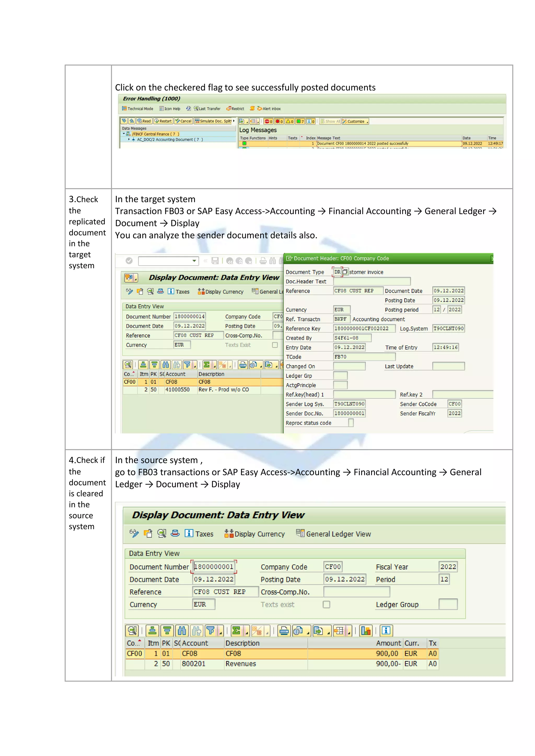
Task: Click Taxes in document 1800000001 window
Action: pos(199,534)
